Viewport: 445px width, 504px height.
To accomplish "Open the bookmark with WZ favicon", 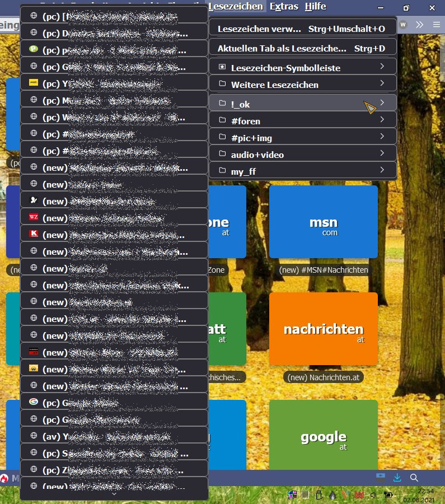I will coord(114,218).
